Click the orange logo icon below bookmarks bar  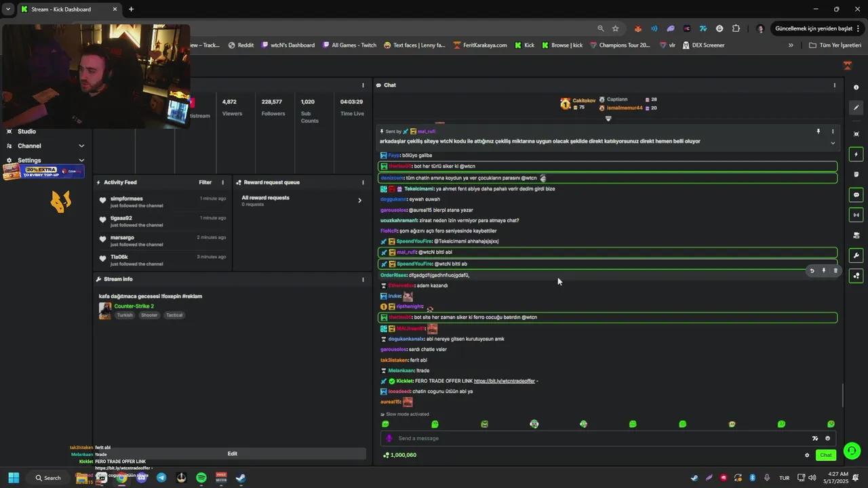point(848,66)
